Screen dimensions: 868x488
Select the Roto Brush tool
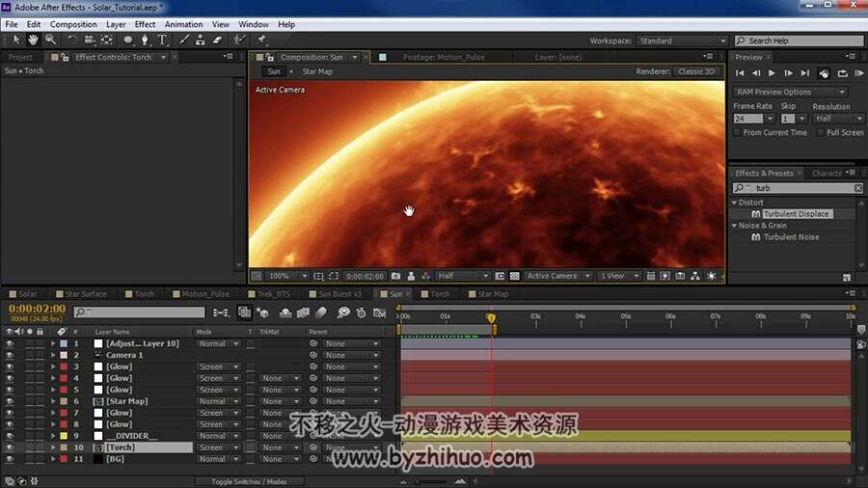(x=239, y=40)
